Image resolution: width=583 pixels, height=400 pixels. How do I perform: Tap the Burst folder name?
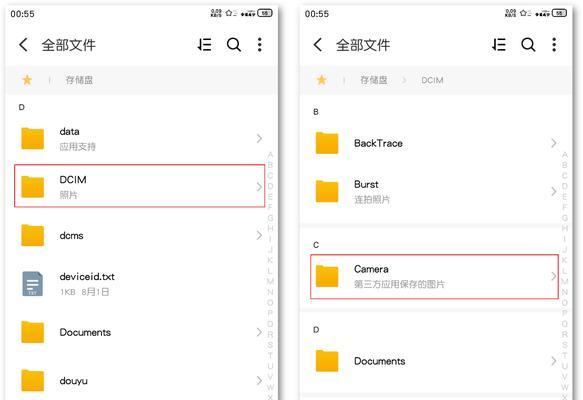[366, 184]
